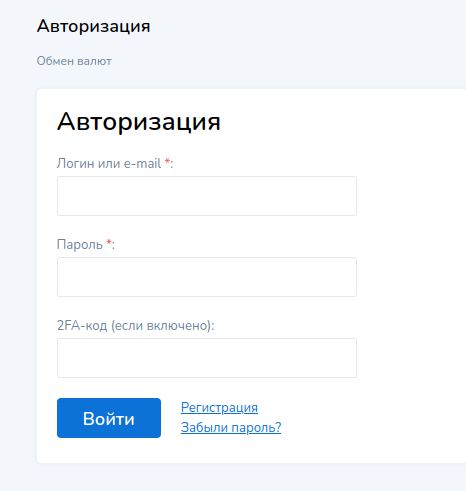The height and width of the screenshot is (491, 466).
Task: Click red asterisk beside Пароль label
Action: coord(109,242)
